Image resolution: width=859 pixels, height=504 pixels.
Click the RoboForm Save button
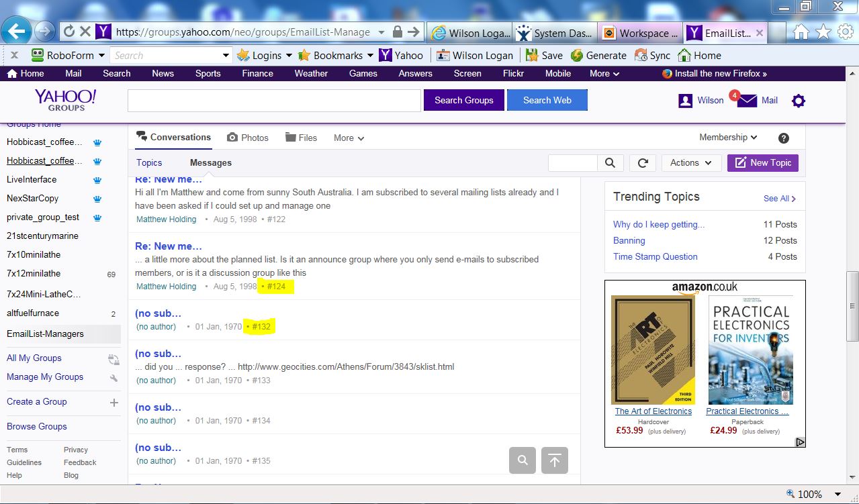click(x=544, y=56)
